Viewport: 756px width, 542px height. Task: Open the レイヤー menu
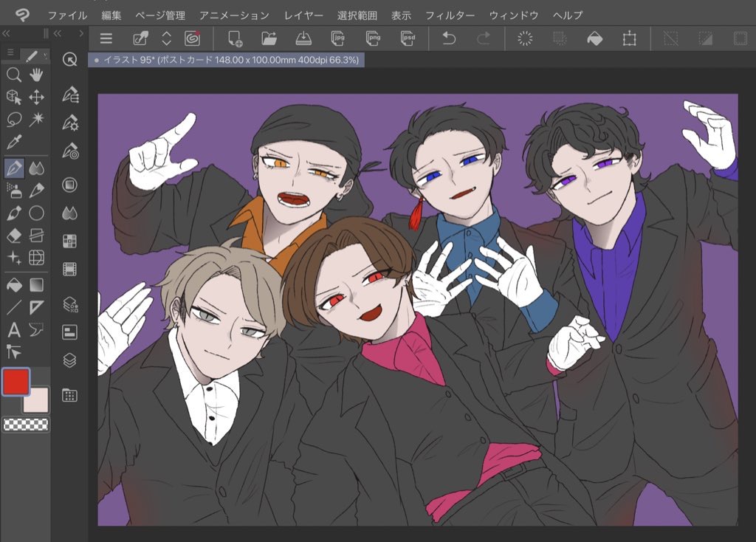click(x=303, y=15)
